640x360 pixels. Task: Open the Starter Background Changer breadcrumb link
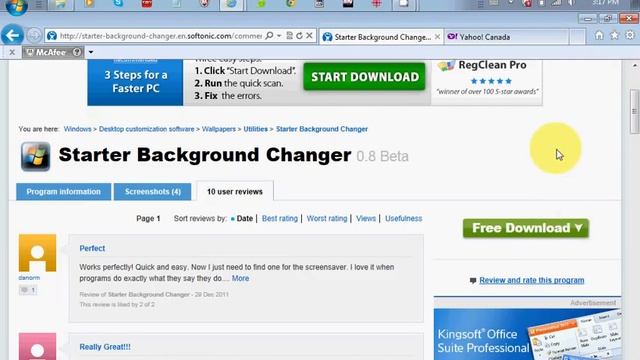point(322,129)
